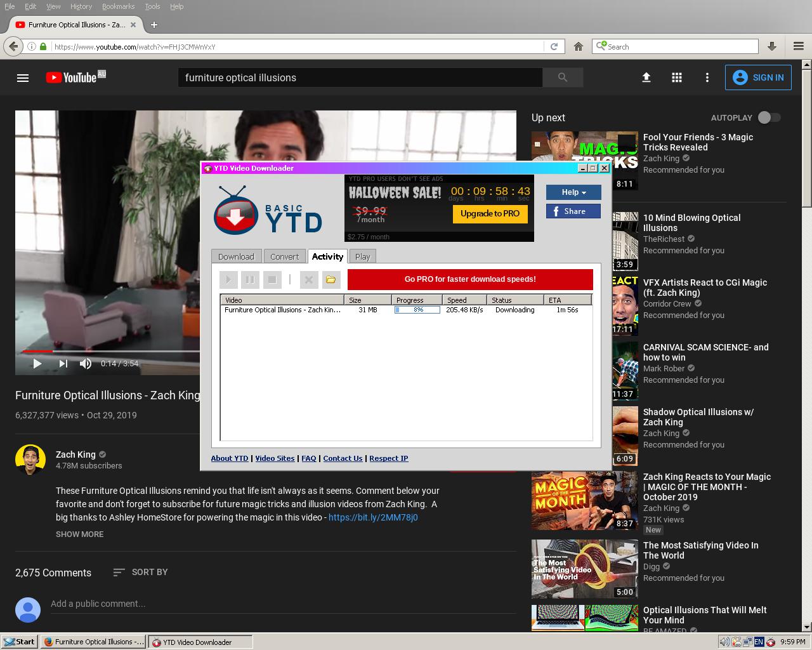The height and width of the screenshot is (650, 812).
Task: Open the YouTube apps grid icon
Action: 677,77
